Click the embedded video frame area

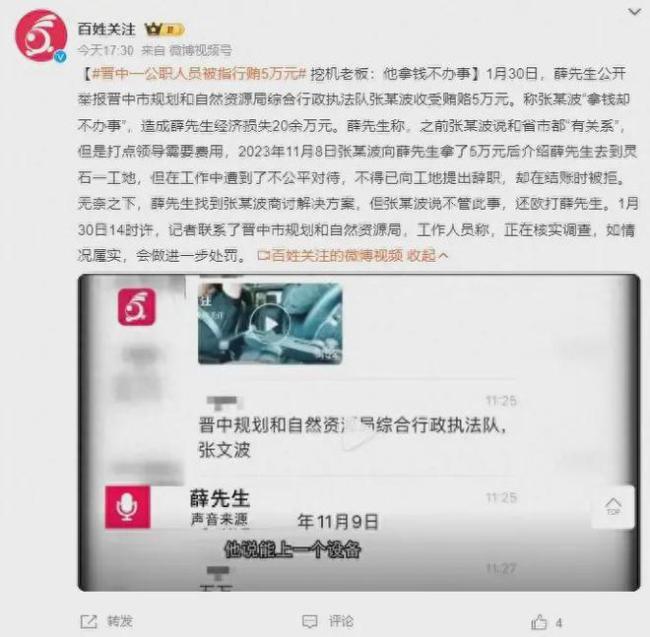tap(359, 432)
